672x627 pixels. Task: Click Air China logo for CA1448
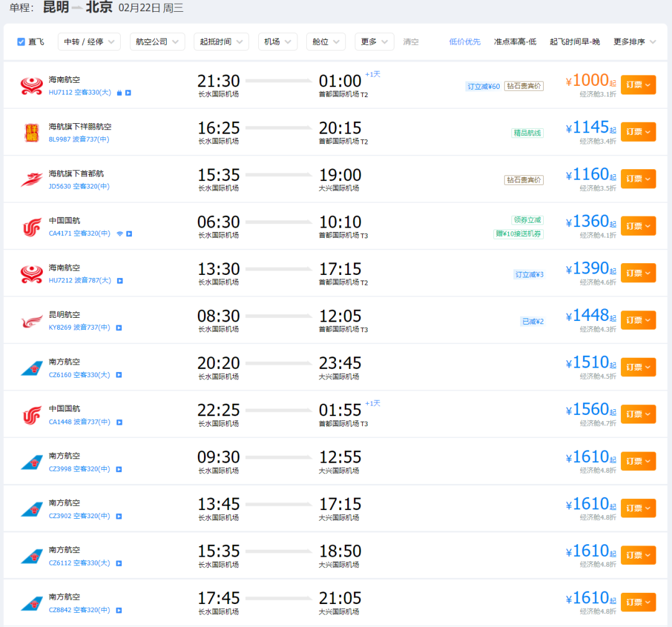tap(32, 415)
